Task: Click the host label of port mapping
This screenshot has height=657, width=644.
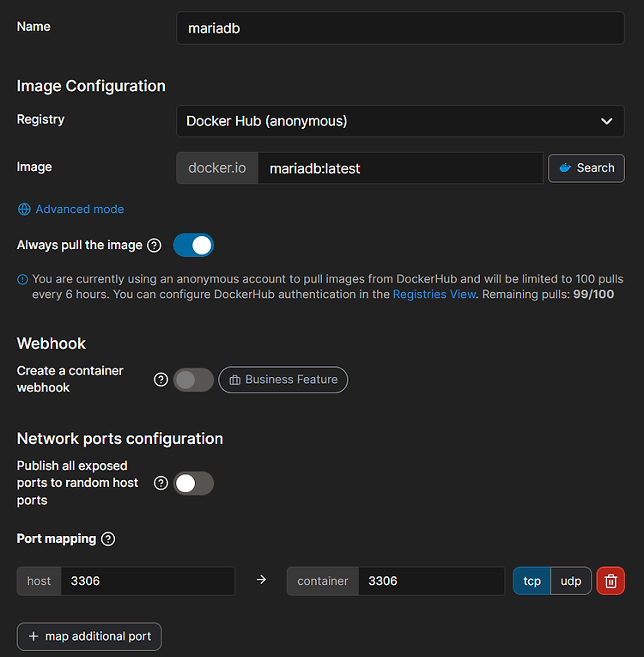Action: 39,581
